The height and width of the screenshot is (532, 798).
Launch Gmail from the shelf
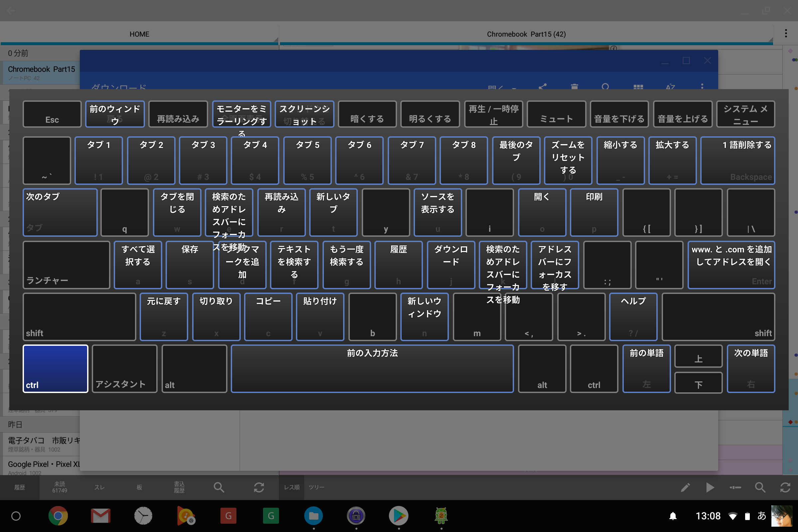click(x=100, y=516)
